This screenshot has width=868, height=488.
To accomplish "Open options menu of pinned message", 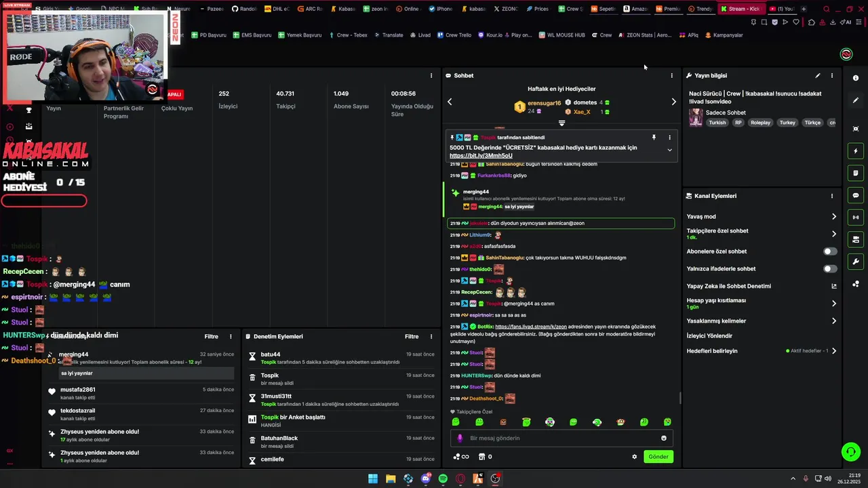I will [x=669, y=138].
